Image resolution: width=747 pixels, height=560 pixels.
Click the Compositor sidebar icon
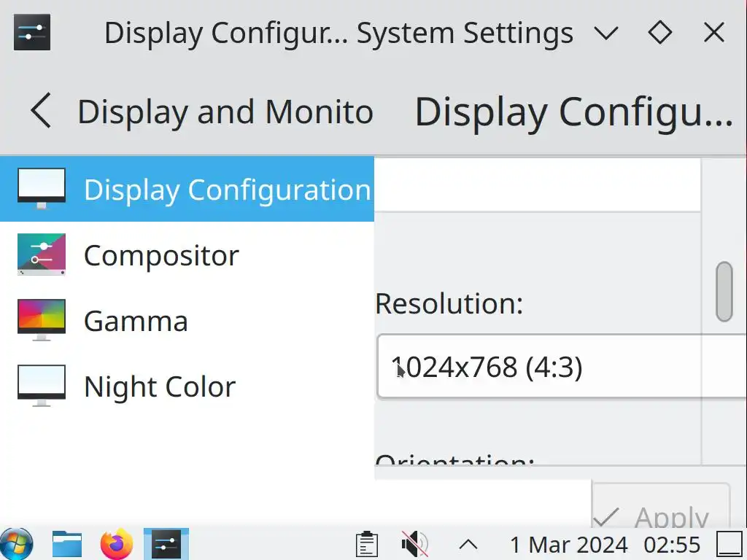tap(42, 254)
